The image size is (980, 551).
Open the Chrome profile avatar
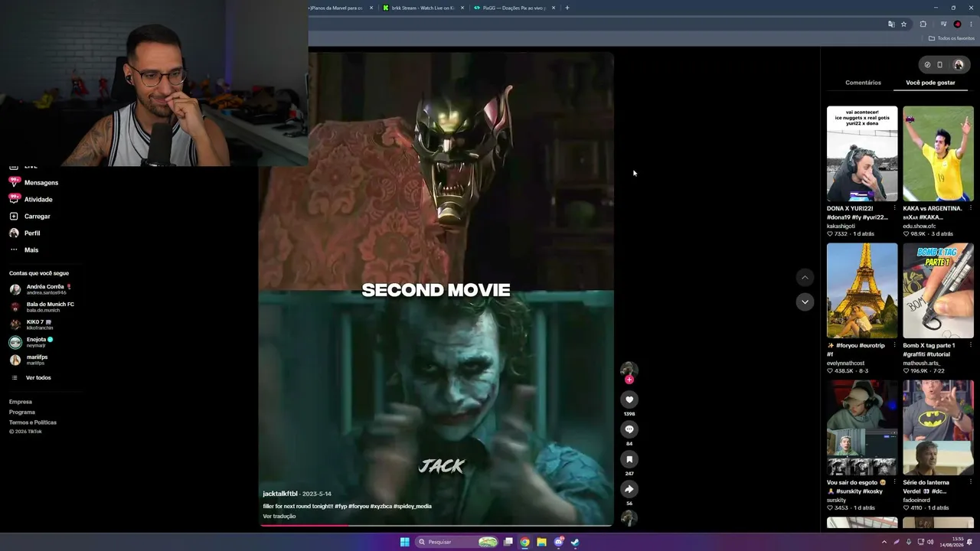[x=957, y=24]
